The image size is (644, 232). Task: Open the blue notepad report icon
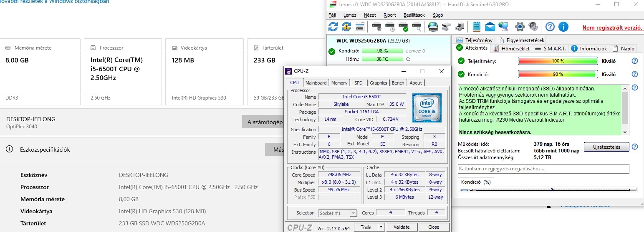[x=476, y=27]
